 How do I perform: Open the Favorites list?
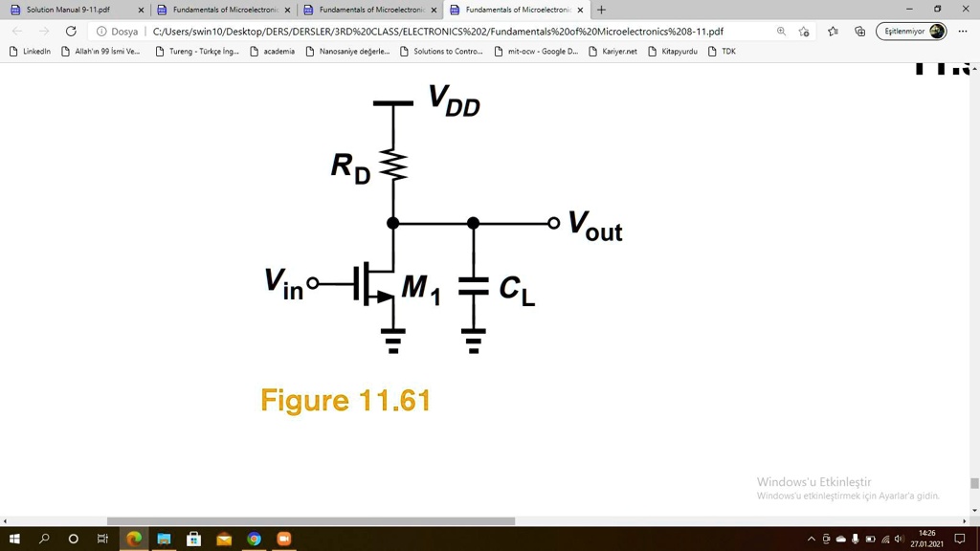click(x=833, y=32)
